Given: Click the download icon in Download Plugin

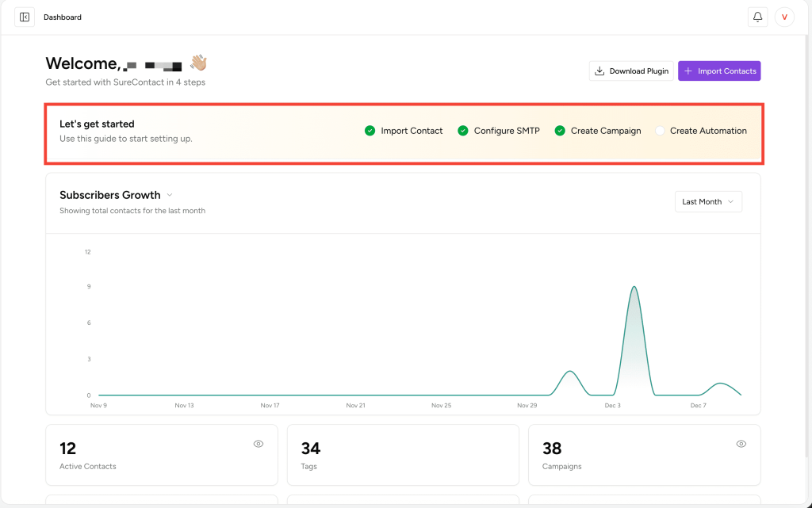Looking at the screenshot, I should point(599,71).
